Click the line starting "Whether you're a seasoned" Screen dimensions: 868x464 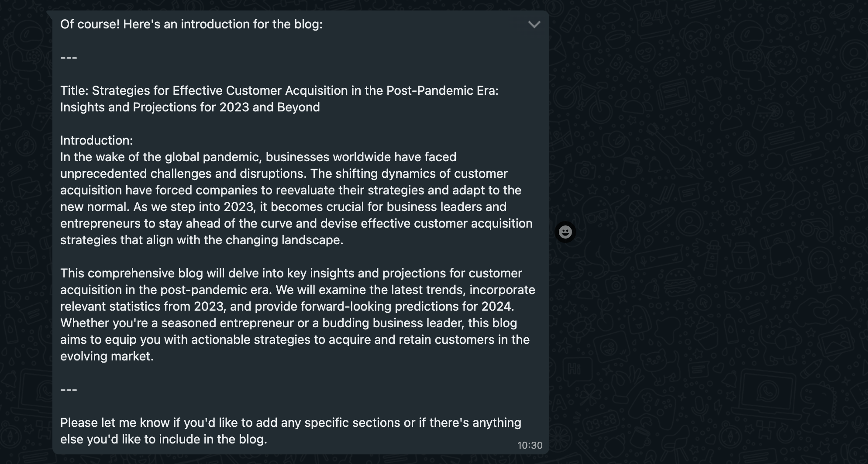(x=288, y=323)
